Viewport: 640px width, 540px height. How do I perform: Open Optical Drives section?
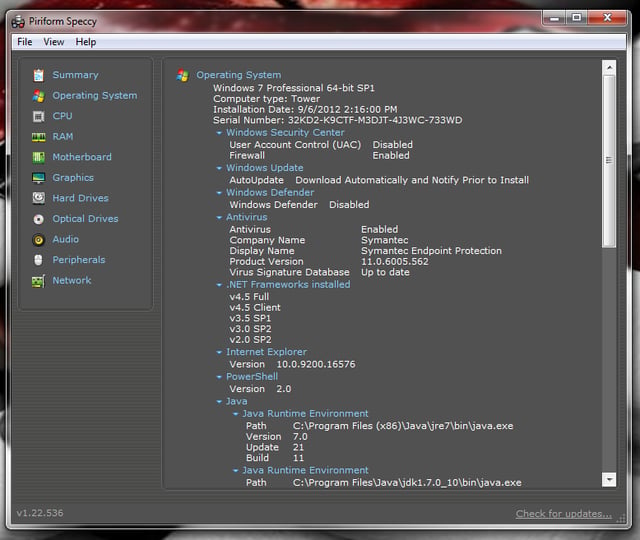(x=85, y=219)
